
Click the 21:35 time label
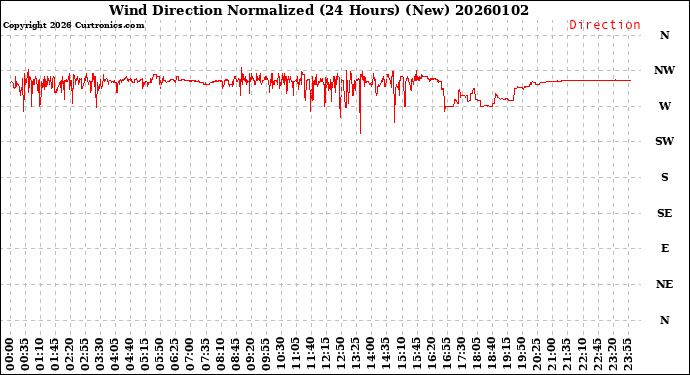(x=566, y=354)
